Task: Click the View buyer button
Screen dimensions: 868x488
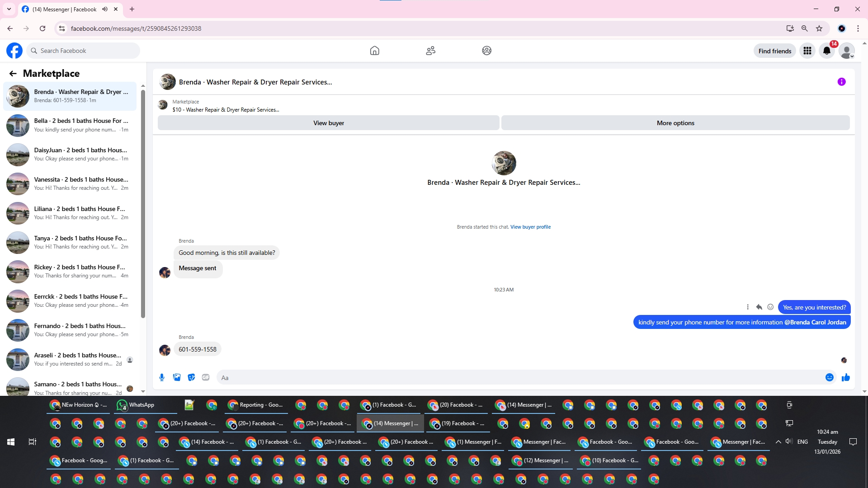Action: [x=328, y=123]
